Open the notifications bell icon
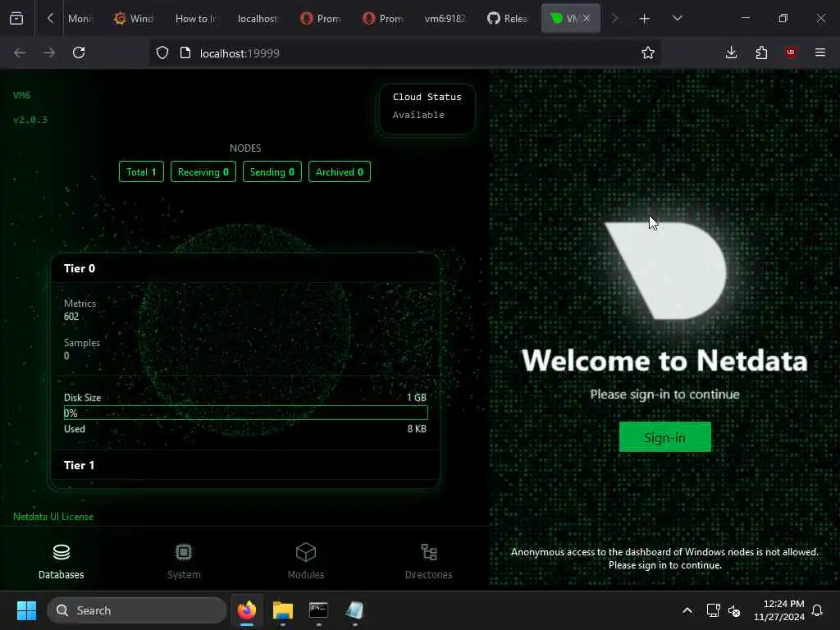Screen dimensions: 840x630 (x=818, y=610)
